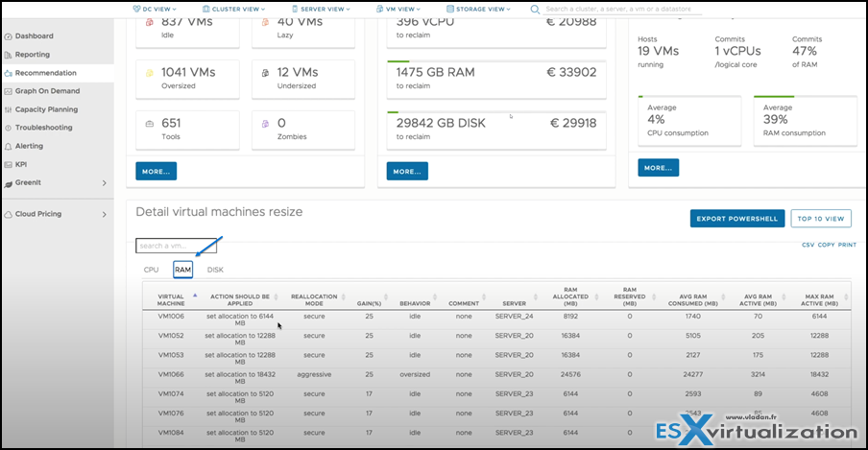The width and height of the screenshot is (868, 450).
Task: Sort by GAIN(%) column header
Action: [x=370, y=303]
